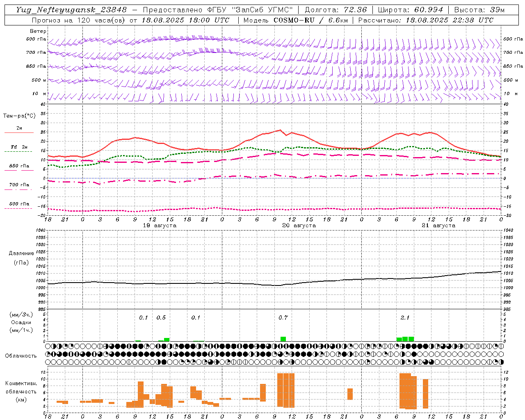Screen dimensions: 525x420
Task: Click the tall orange convective bar on 20 августа
Action: click(x=286, y=390)
